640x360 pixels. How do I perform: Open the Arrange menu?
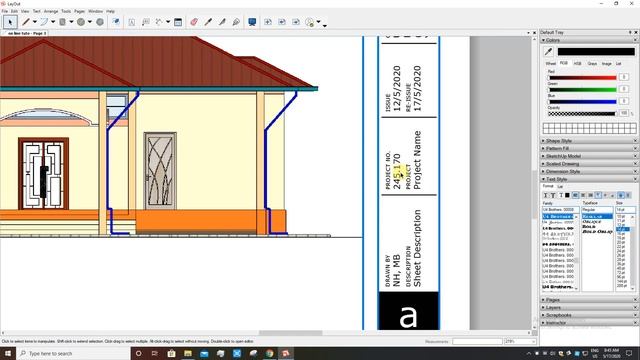point(51,11)
